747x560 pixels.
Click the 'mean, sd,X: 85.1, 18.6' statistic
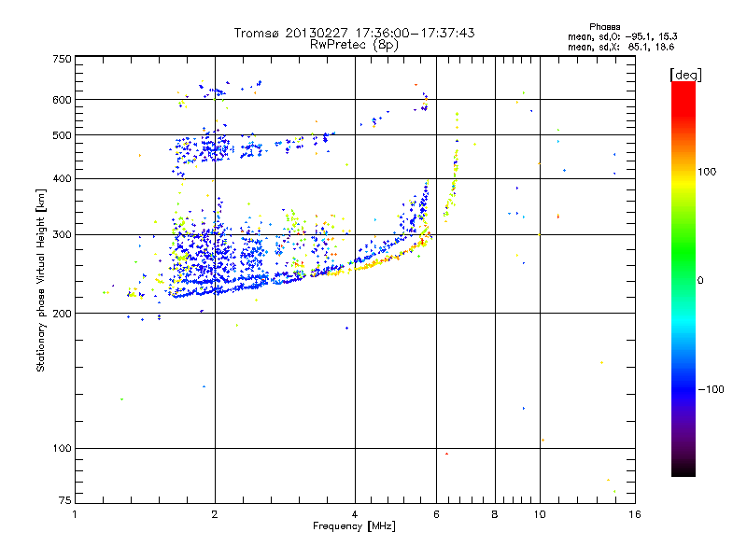pos(621,47)
